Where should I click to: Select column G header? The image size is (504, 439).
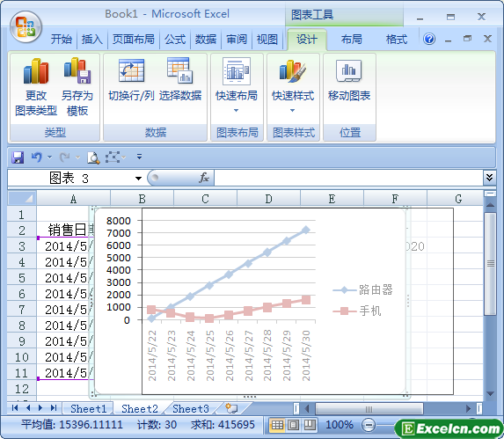(x=458, y=199)
